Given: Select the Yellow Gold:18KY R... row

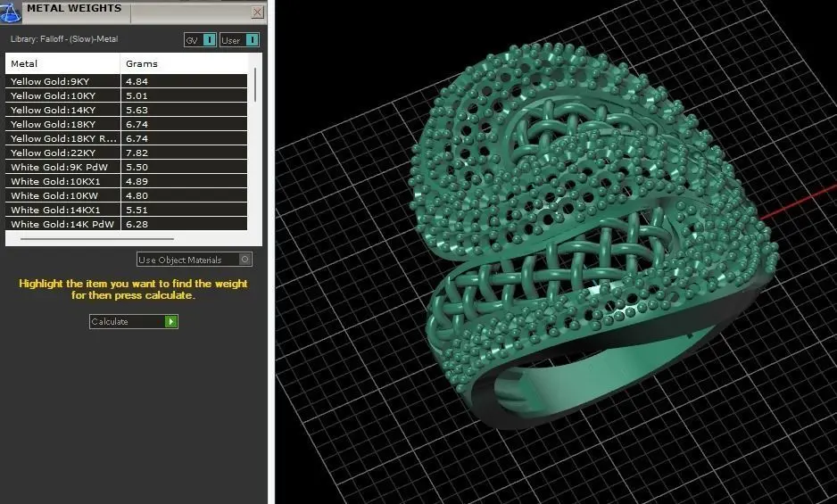Looking at the screenshot, I should click(127, 138).
